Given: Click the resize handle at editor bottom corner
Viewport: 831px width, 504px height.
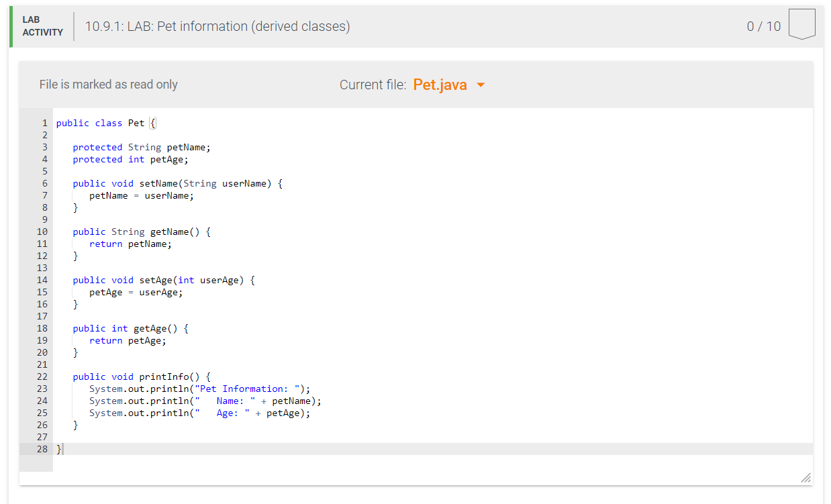Looking at the screenshot, I should tap(805, 478).
